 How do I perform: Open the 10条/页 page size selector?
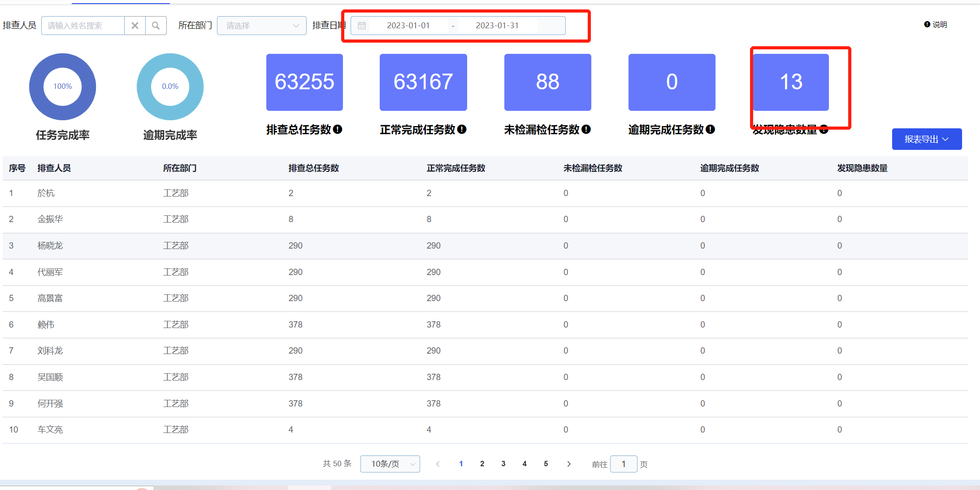coord(390,464)
